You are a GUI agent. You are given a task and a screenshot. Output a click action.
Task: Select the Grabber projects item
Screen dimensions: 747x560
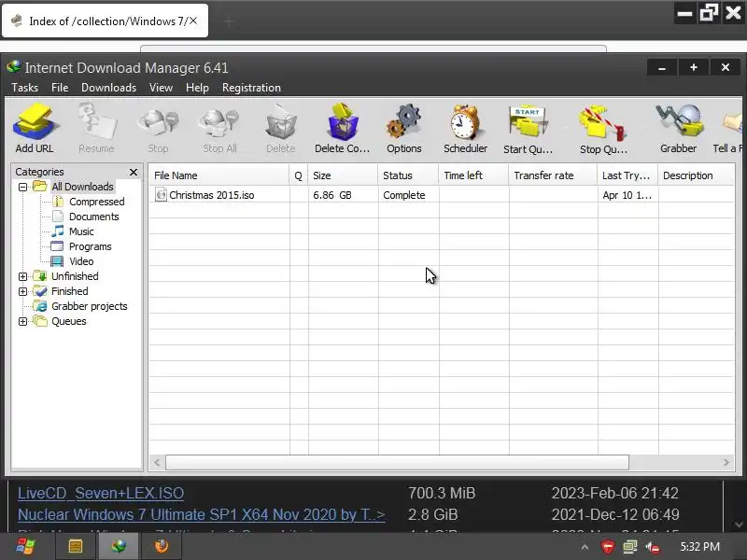pyautogui.click(x=89, y=306)
